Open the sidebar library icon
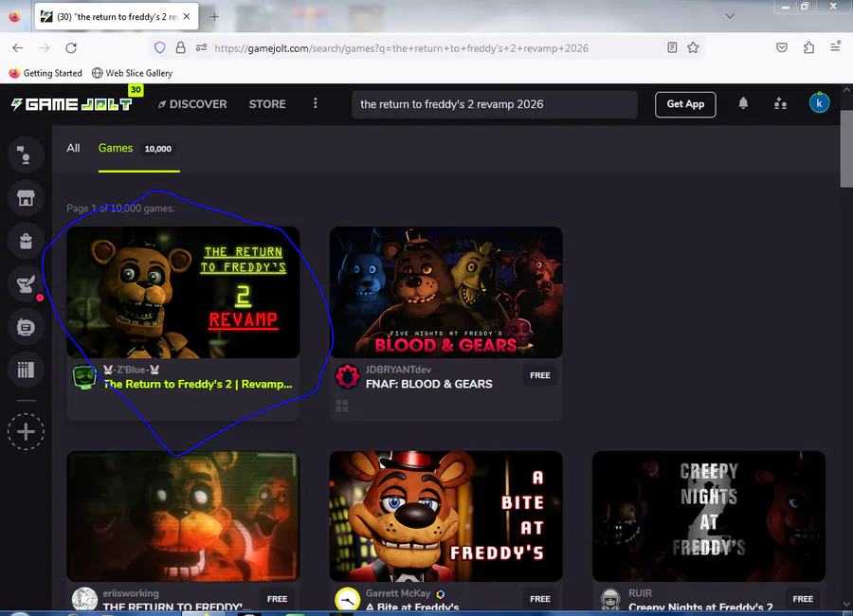 pos(26,370)
